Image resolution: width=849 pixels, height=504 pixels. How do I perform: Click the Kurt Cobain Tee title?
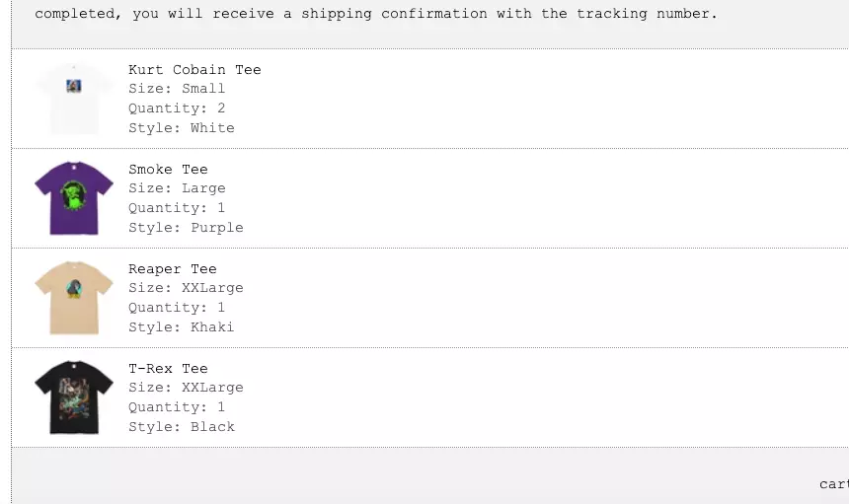[x=194, y=70]
